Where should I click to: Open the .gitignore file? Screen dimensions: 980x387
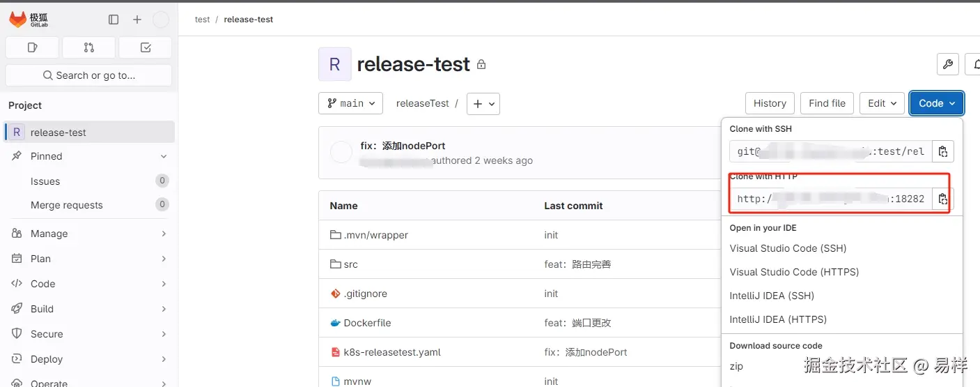tap(366, 294)
